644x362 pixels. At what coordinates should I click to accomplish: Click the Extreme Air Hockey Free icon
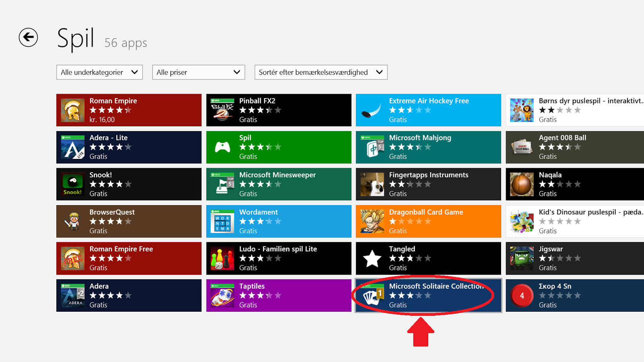pyautogui.click(x=372, y=110)
